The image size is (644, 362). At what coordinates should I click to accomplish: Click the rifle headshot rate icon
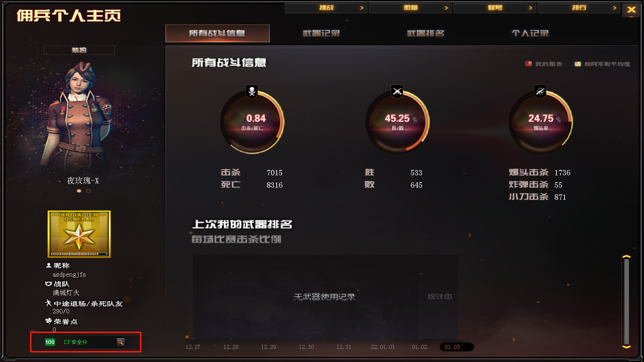540,91
